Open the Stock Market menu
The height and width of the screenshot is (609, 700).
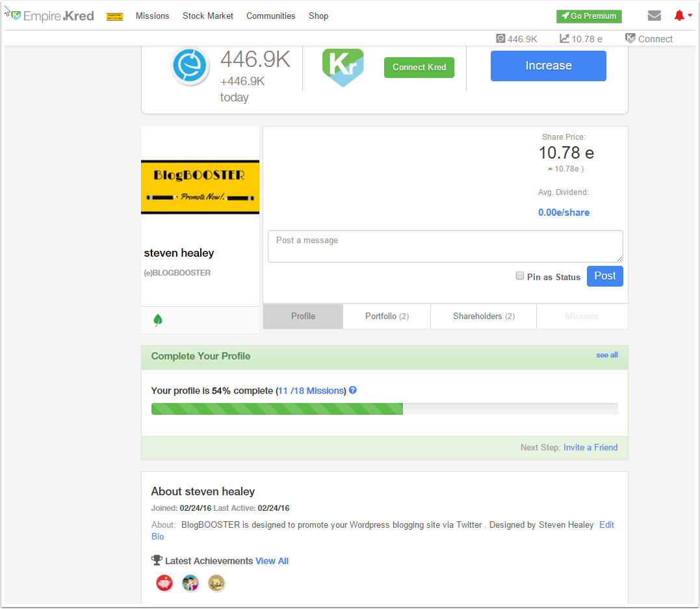click(x=208, y=16)
